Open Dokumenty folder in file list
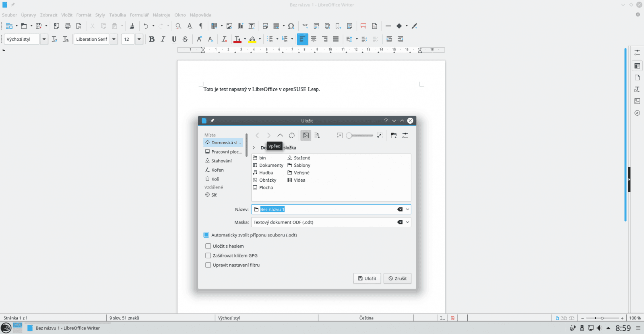 point(268,165)
